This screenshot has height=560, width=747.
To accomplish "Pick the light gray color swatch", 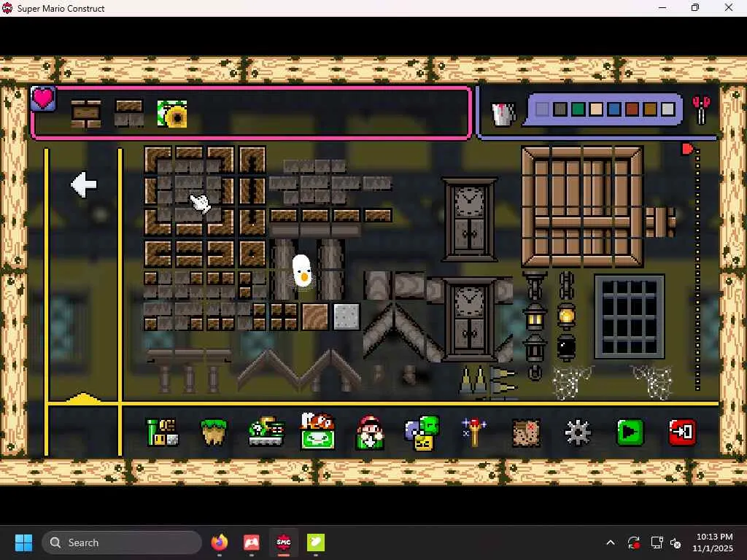I will click(x=668, y=109).
